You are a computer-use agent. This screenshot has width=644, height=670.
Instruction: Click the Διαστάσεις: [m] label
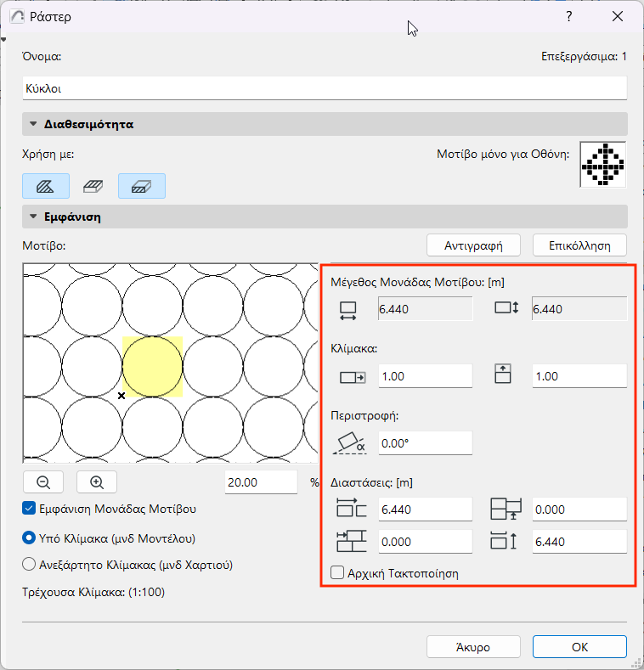[371, 483]
